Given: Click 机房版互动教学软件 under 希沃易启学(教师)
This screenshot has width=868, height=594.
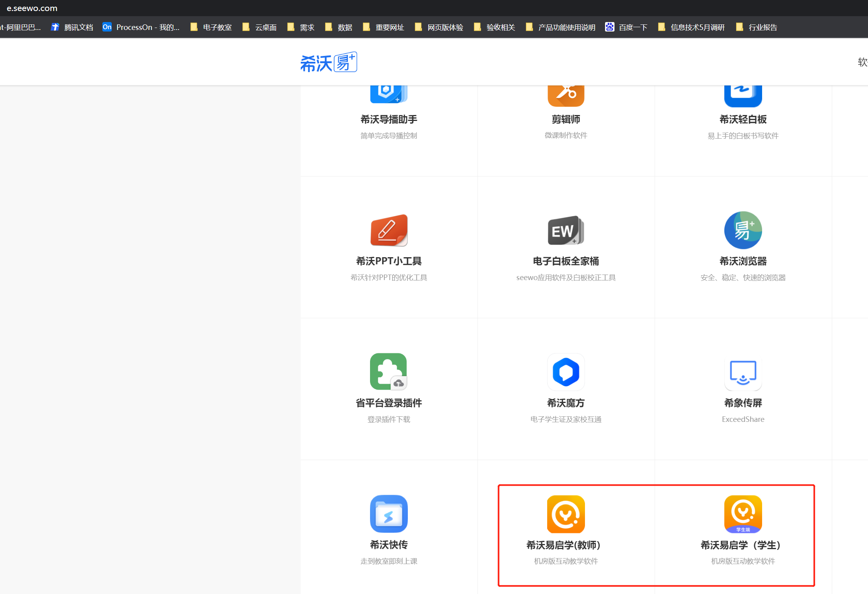Looking at the screenshot, I should [566, 561].
